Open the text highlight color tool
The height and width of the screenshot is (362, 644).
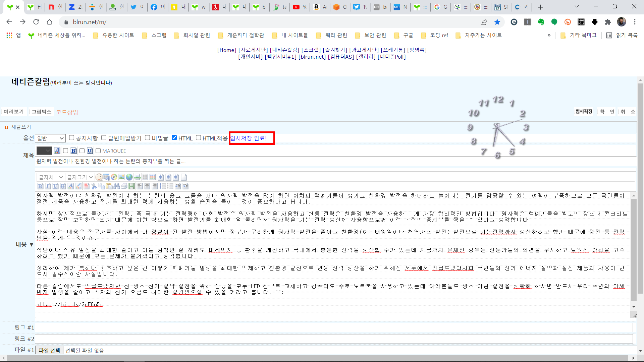pos(78,186)
